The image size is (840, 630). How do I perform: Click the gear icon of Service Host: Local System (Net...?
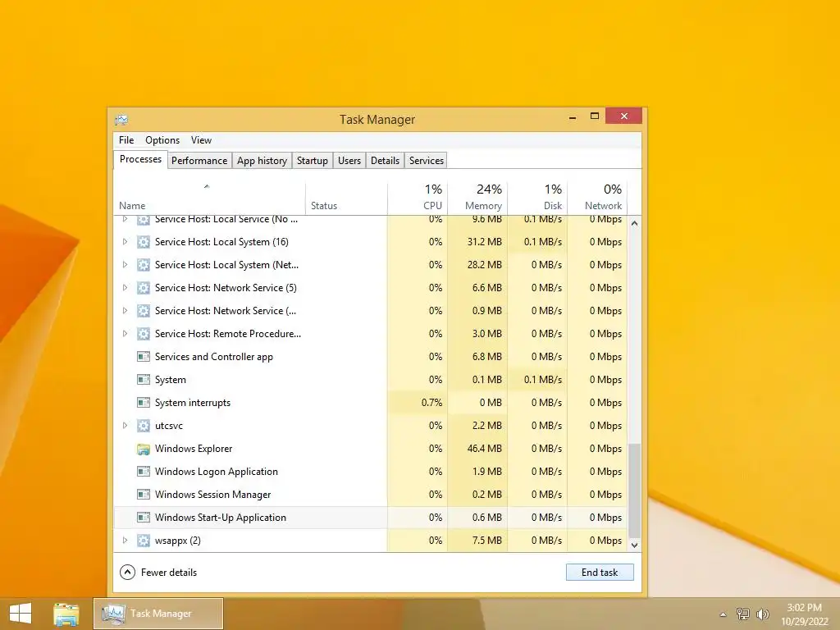tap(143, 265)
